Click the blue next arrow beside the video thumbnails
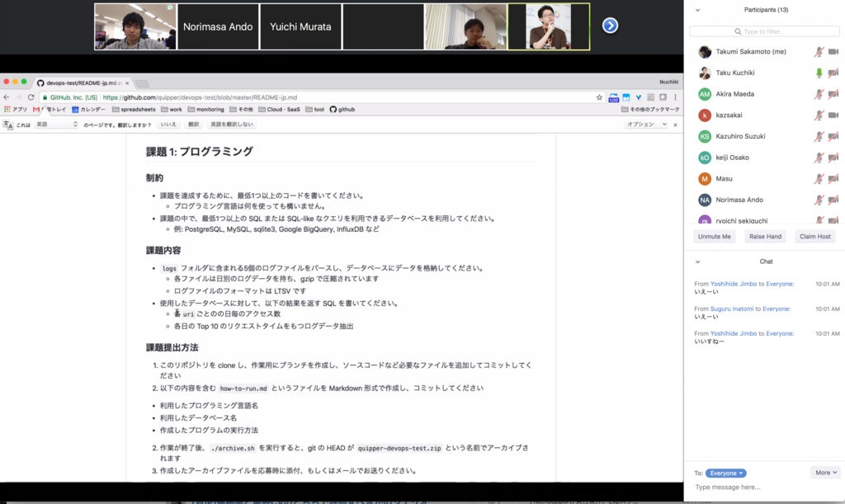 (x=609, y=26)
